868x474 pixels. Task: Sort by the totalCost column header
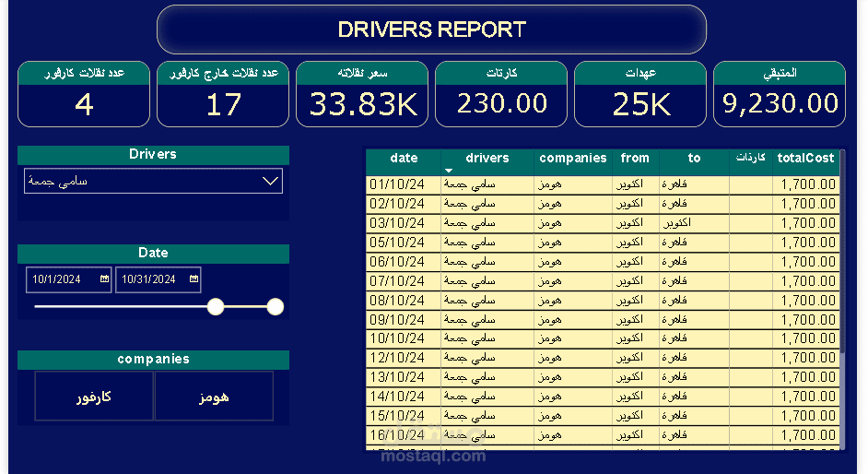coord(805,159)
